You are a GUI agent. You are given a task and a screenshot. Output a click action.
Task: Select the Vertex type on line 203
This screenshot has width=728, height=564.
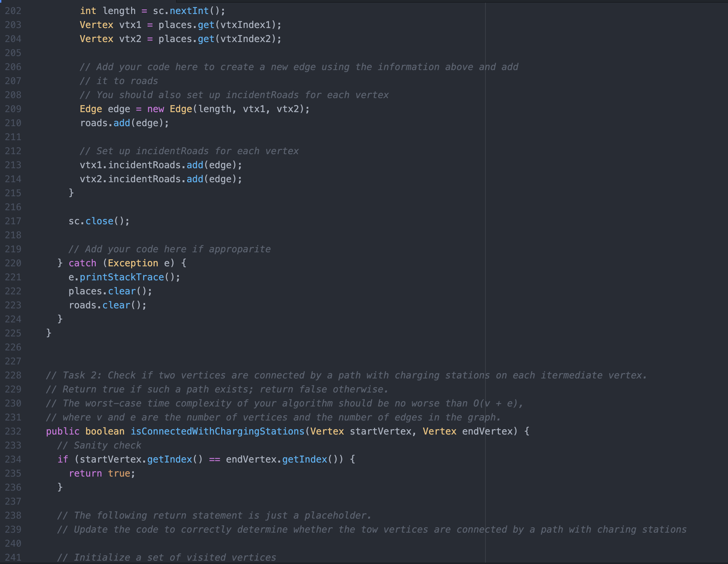pos(96,24)
